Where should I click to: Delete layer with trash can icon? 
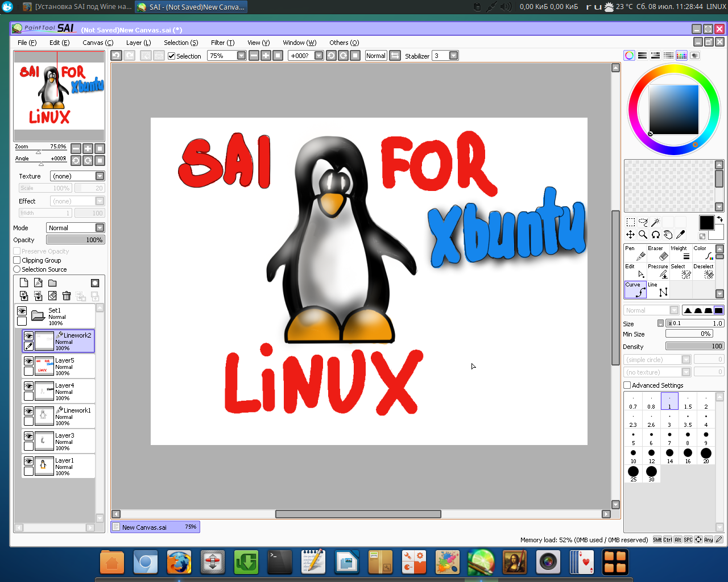point(67,296)
